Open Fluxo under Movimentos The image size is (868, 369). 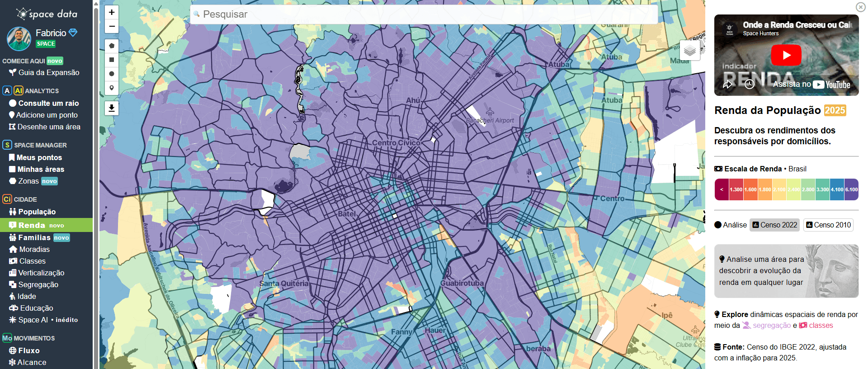pos(24,350)
